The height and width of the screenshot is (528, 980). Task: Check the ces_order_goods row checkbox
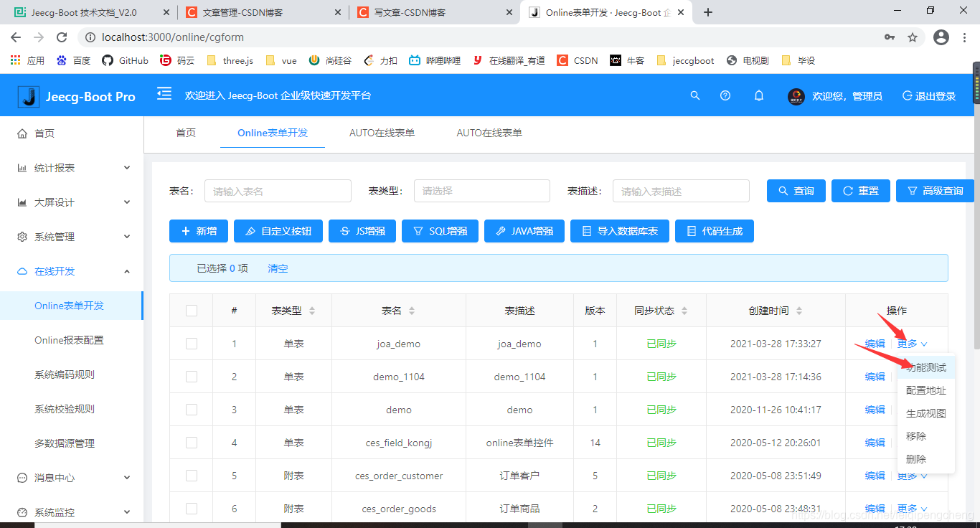pos(192,509)
